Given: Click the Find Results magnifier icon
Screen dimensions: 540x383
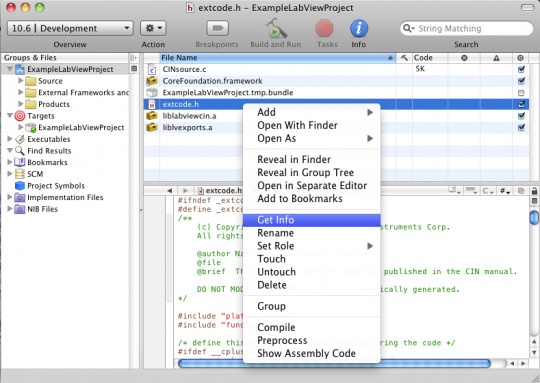Looking at the screenshot, I should pyautogui.click(x=20, y=151).
